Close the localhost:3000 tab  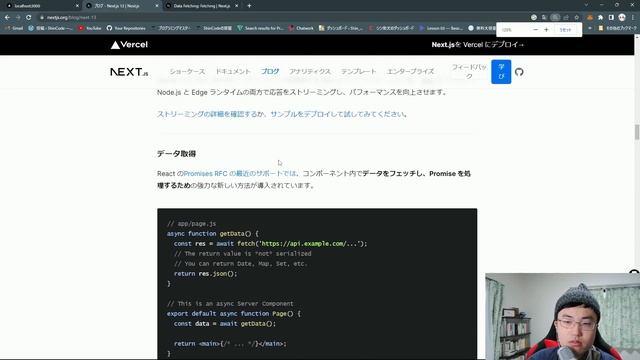point(77,6)
